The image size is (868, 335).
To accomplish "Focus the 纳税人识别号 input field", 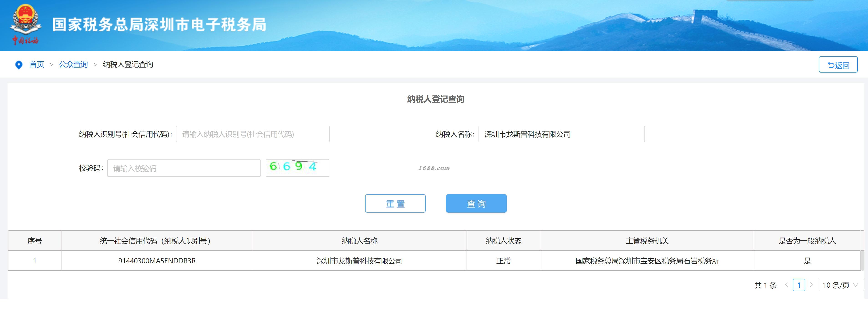I will tap(252, 134).
